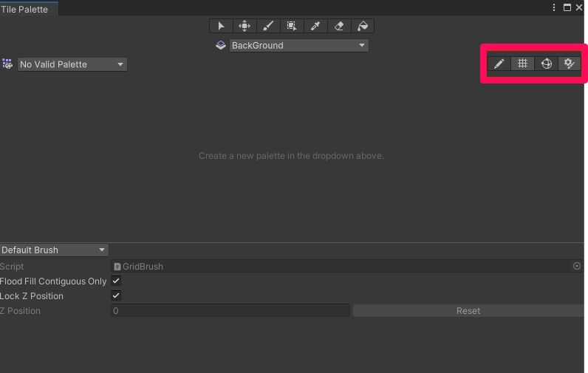Screen dimensions: 588x373
Task: Maximize the Tile Palette window
Action: click(567, 7)
